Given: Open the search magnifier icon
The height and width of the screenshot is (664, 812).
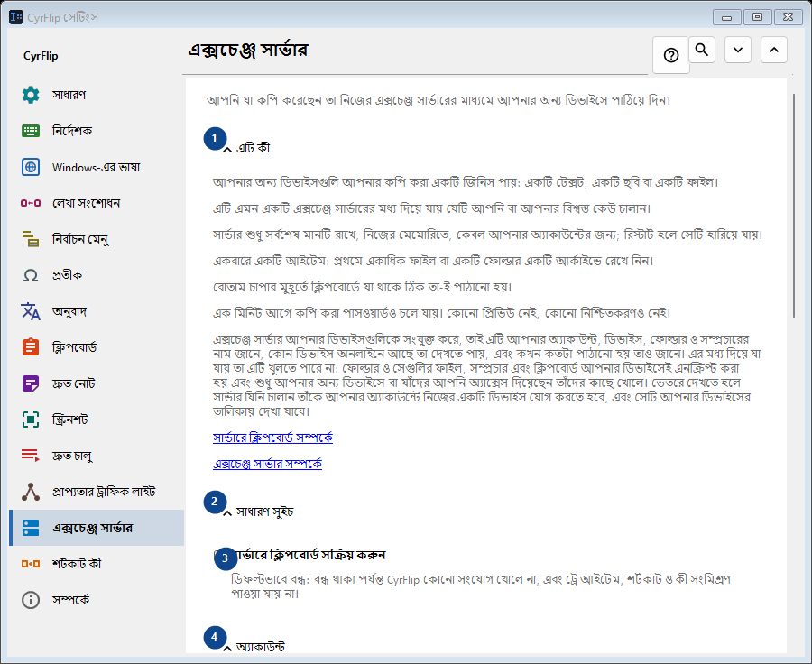Looking at the screenshot, I should point(702,50).
